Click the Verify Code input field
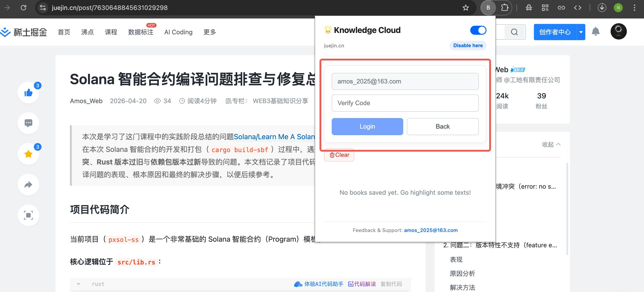This screenshot has width=644, height=292. point(405,103)
